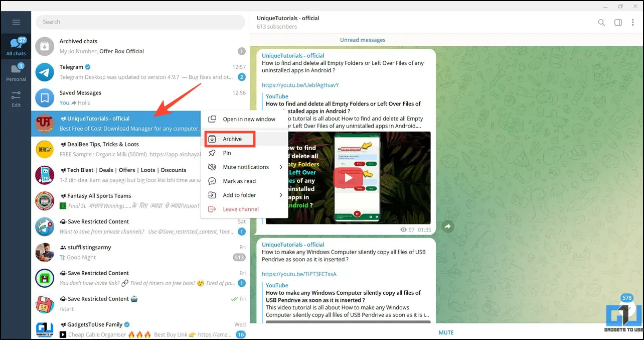Click the Leave channel icon
The height and width of the screenshot is (340, 644).
[x=212, y=209]
